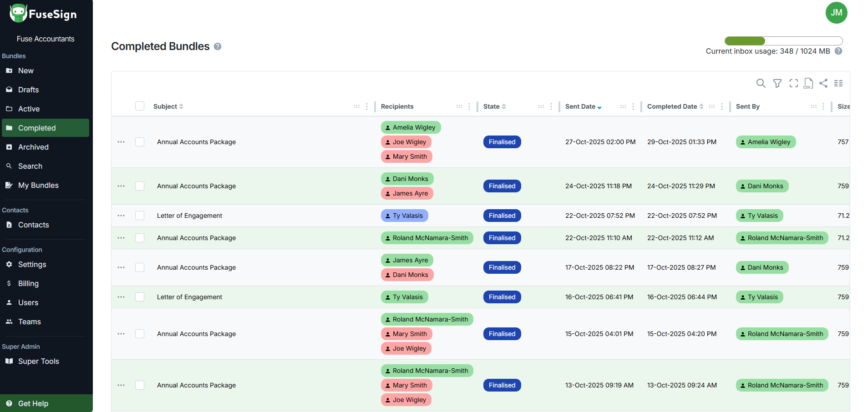Click help icon beside Completed Bundles

pyautogui.click(x=218, y=46)
